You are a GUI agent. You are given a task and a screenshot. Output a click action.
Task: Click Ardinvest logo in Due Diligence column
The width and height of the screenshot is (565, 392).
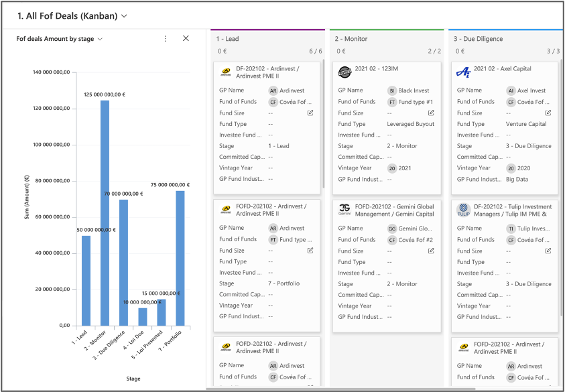(463, 347)
